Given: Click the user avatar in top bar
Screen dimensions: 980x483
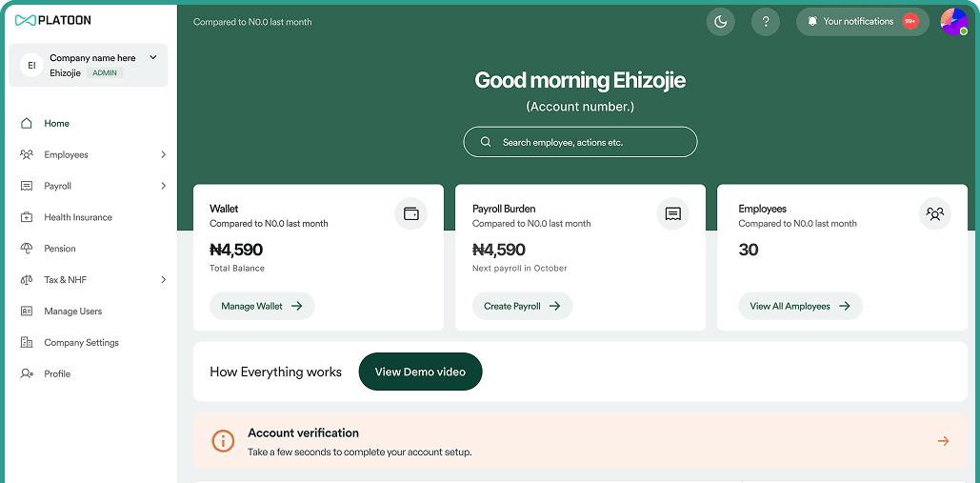Looking at the screenshot, I should pos(953,21).
